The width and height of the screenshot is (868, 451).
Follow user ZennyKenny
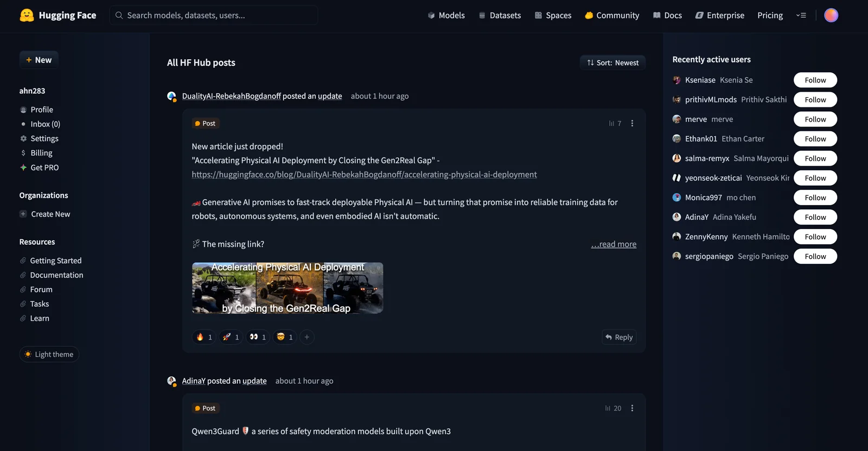pos(815,237)
